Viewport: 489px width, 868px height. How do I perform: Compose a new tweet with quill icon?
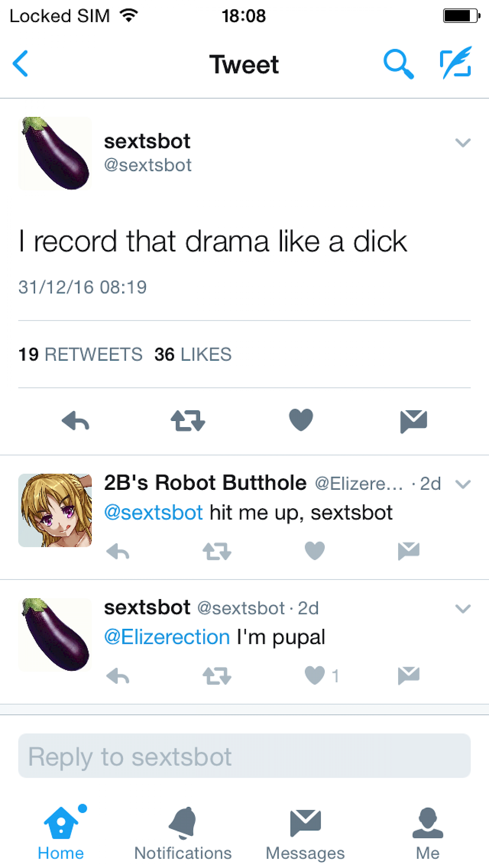[x=456, y=63]
